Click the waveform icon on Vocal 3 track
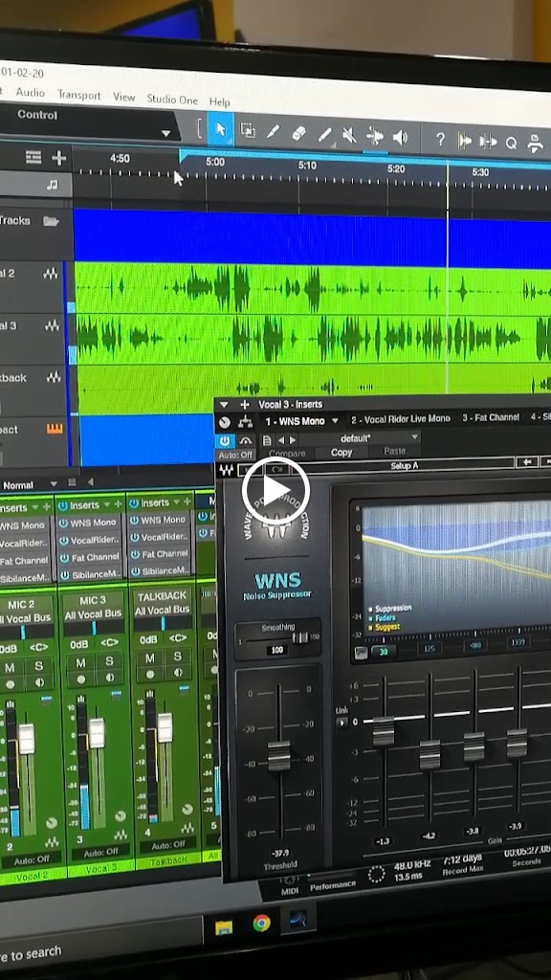The height and width of the screenshot is (980, 551). click(52, 325)
